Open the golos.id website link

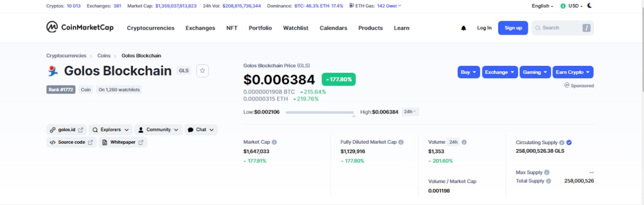click(66, 130)
